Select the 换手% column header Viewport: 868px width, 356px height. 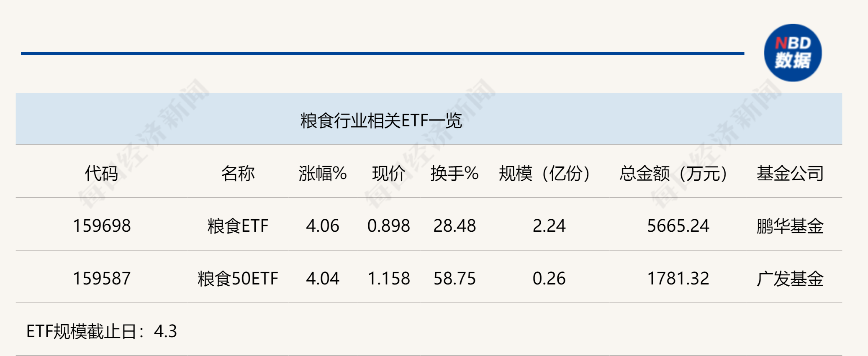pyautogui.click(x=455, y=173)
